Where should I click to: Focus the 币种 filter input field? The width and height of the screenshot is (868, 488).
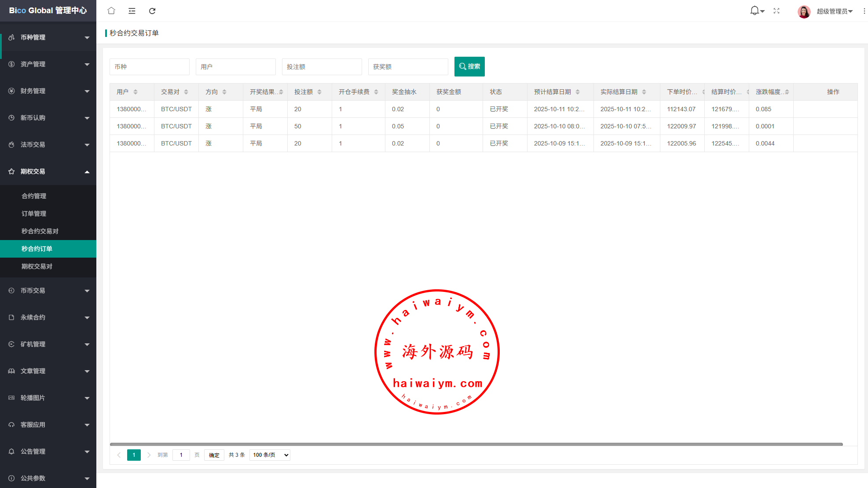(149, 67)
